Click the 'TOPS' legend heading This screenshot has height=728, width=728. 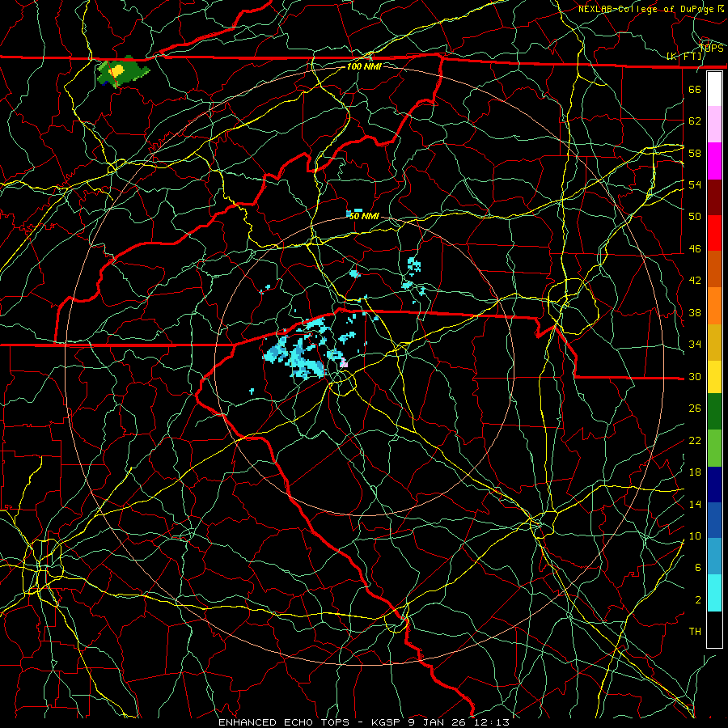[711, 48]
